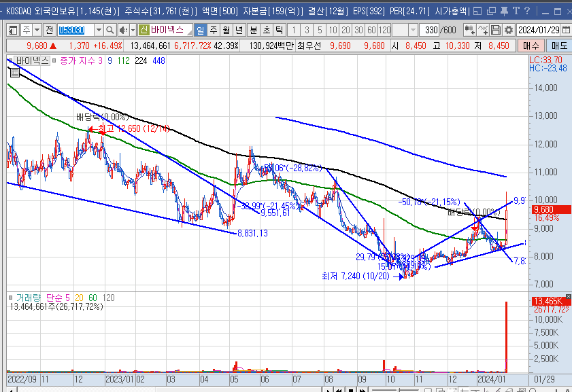Click the 매도 sell button
Screen dimensions: 572x392
(559, 46)
